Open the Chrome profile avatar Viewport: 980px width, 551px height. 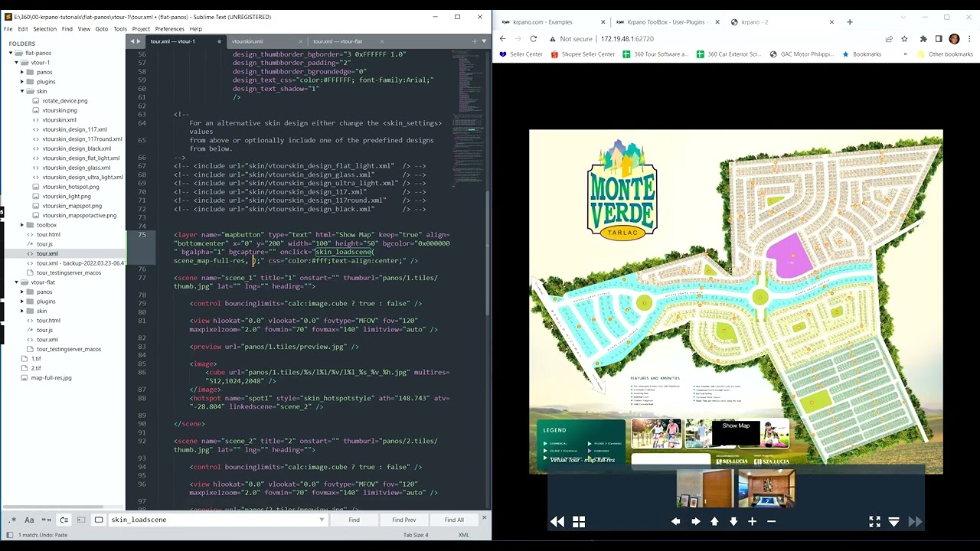tap(954, 39)
